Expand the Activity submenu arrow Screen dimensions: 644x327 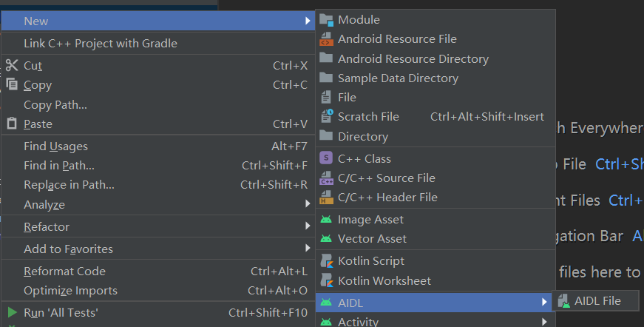[x=544, y=321]
